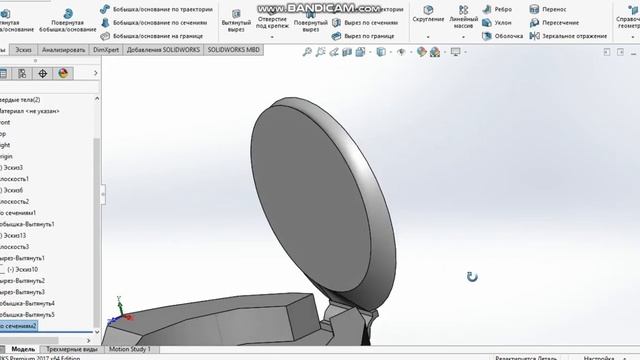Open dropdown next to Hide/Show Items icon
This screenshot has height=360, width=640.
coord(411,52)
